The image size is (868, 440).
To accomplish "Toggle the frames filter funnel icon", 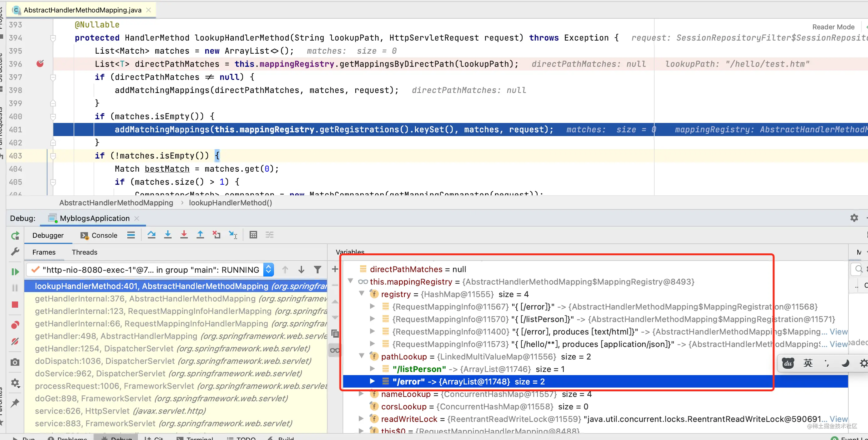I will (317, 270).
